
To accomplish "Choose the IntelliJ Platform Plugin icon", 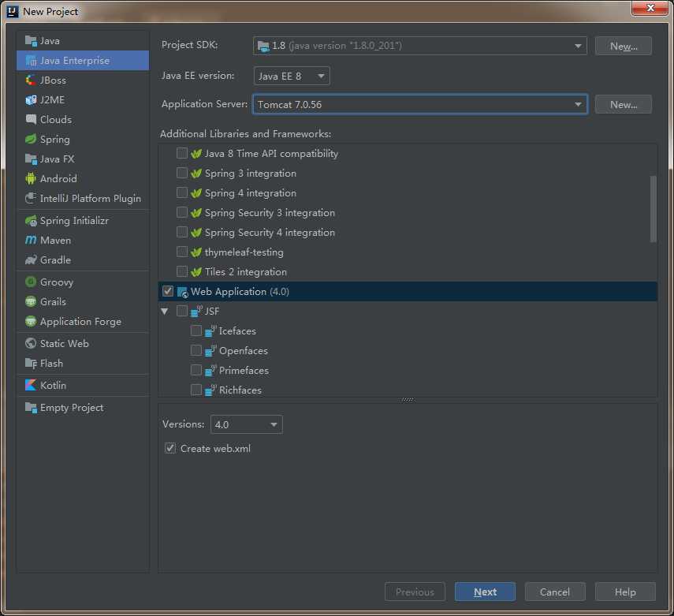I will (x=31, y=198).
